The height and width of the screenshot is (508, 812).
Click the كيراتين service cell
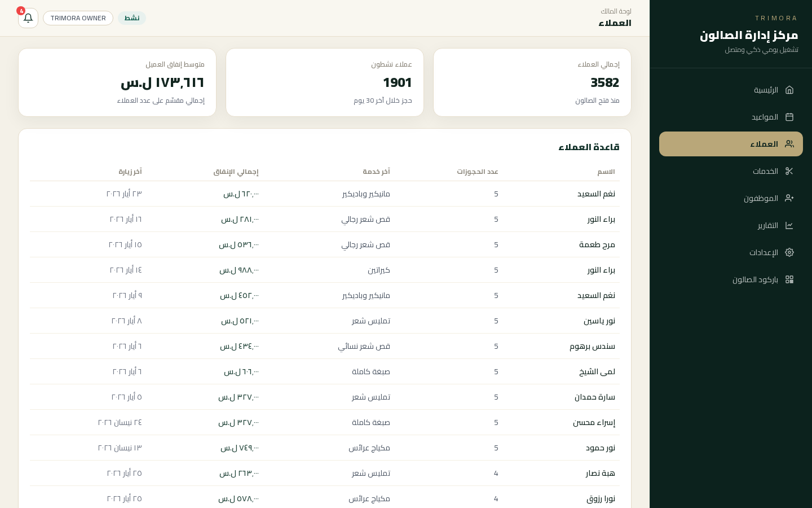point(379,270)
